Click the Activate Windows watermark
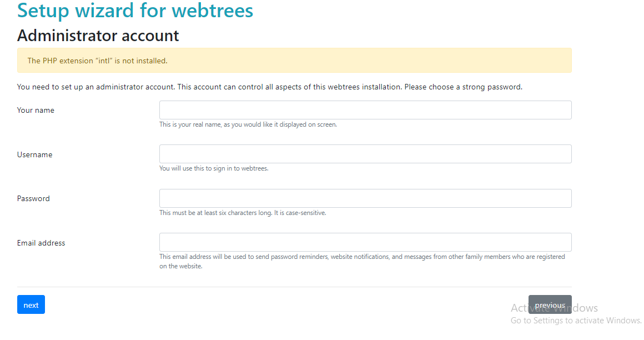 [x=554, y=307]
